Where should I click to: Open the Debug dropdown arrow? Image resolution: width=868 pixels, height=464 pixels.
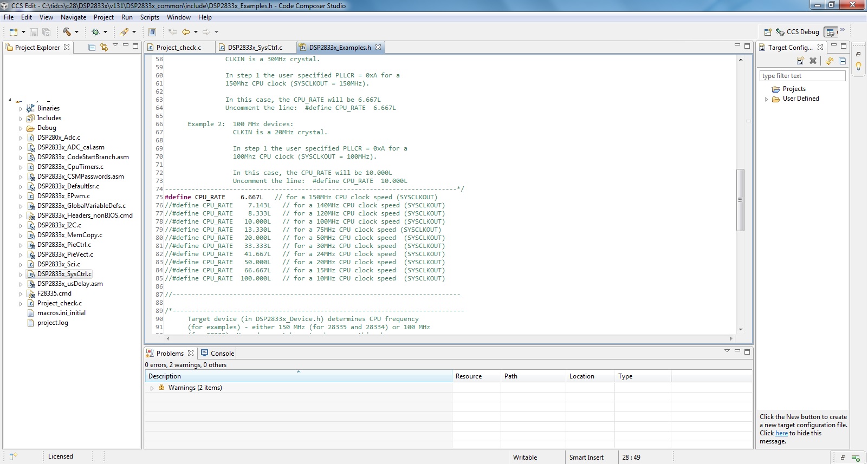[105, 32]
